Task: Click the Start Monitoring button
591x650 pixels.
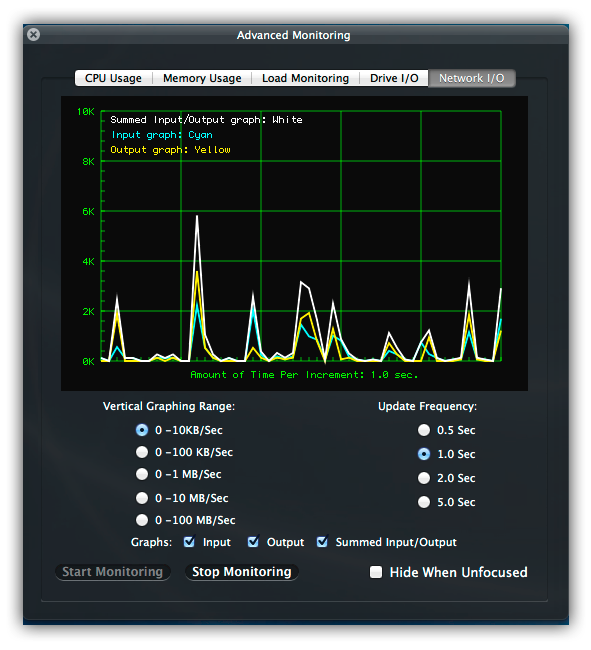Action: [113, 572]
